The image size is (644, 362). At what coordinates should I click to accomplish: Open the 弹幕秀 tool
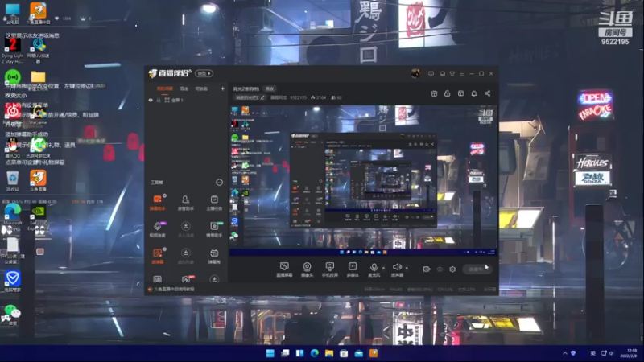coord(214,256)
